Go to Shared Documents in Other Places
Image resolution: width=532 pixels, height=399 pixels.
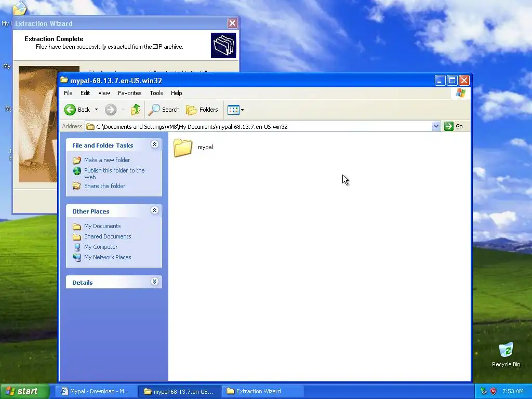pyautogui.click(x=108, y=236)
